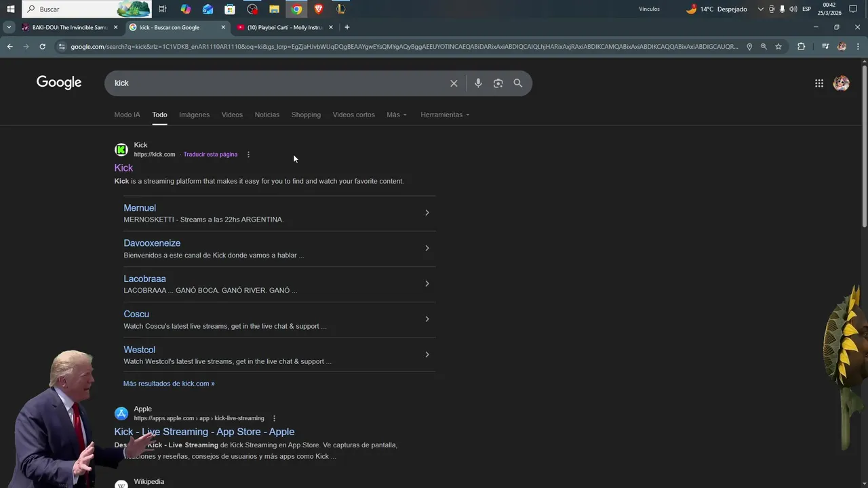Open Chrome three-dot menu
This screenshot has width=868, height=488.
pos(858,47)
